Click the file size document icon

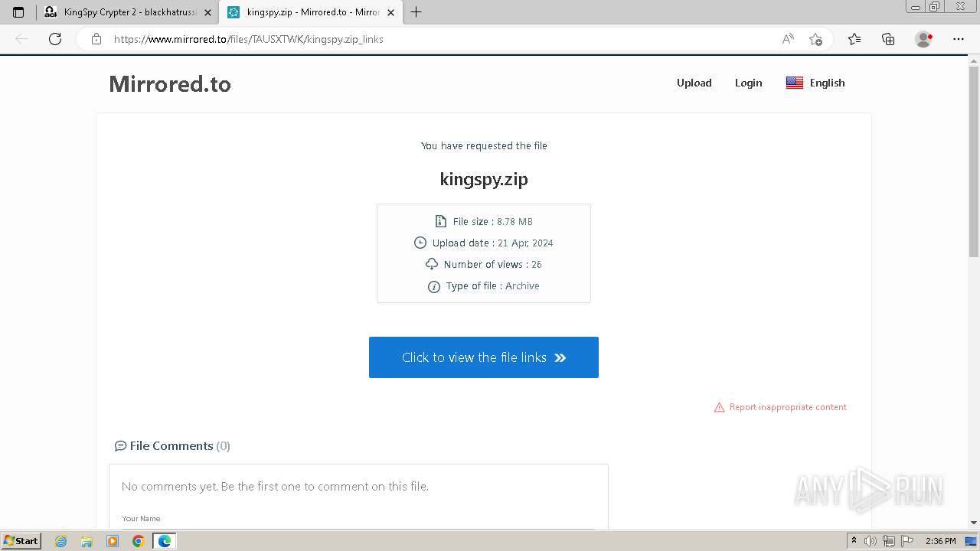440,221
